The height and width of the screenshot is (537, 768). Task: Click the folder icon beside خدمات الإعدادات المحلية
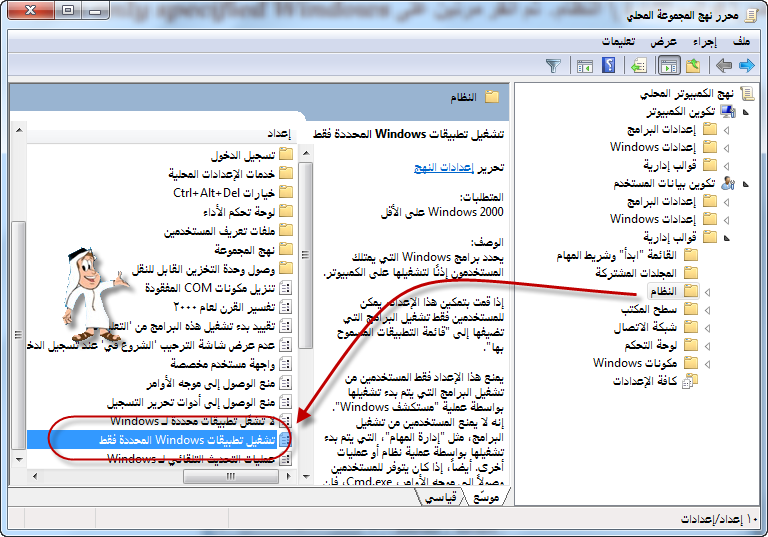pyautogui.click(x=286, y=173)
